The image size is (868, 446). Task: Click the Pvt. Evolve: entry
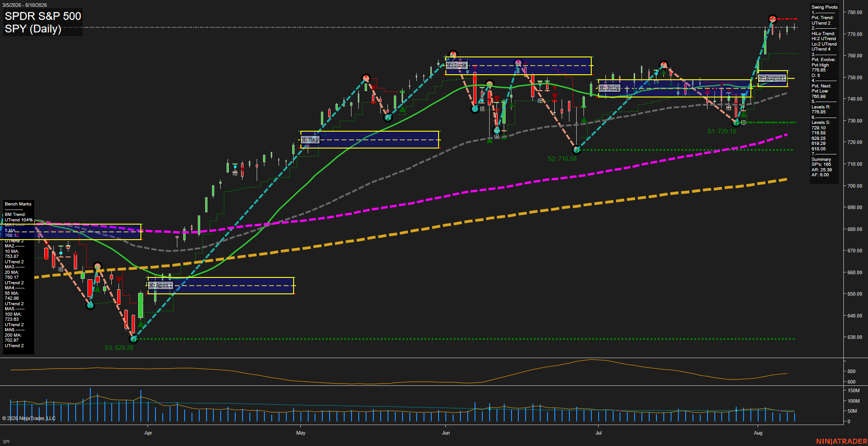823,60
